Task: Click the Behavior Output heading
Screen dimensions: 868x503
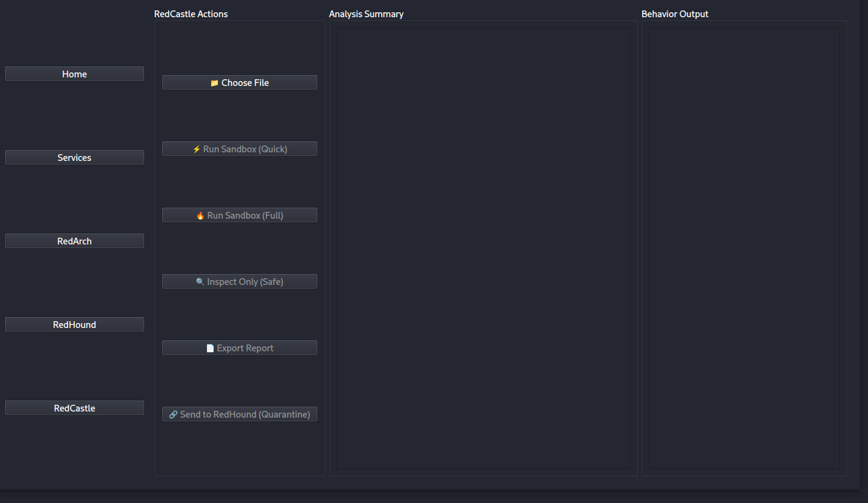Action: pos(675,14)
